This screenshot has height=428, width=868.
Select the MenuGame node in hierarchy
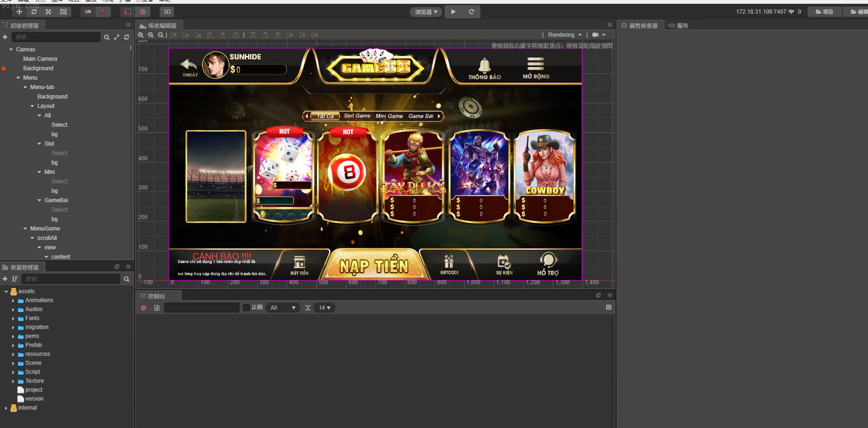(45, 229)
